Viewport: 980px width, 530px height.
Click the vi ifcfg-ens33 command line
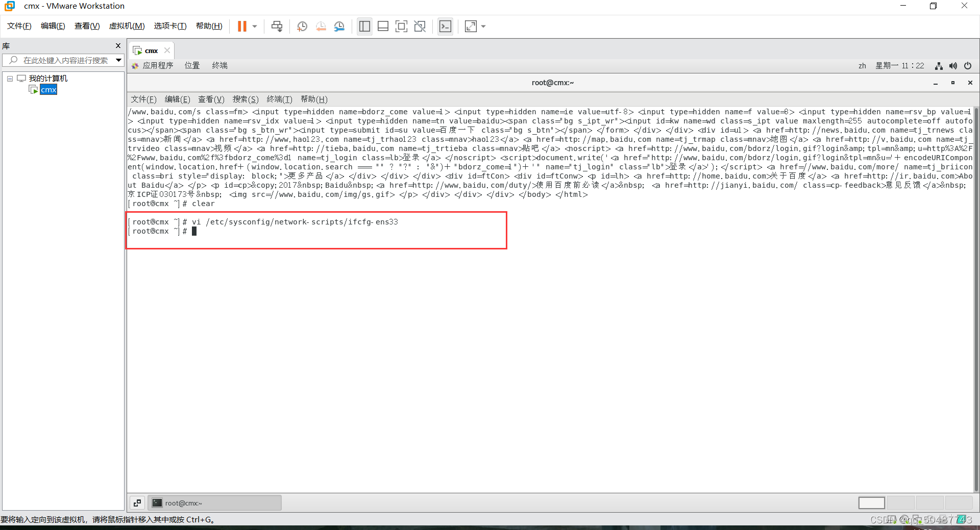coord(295,222)
